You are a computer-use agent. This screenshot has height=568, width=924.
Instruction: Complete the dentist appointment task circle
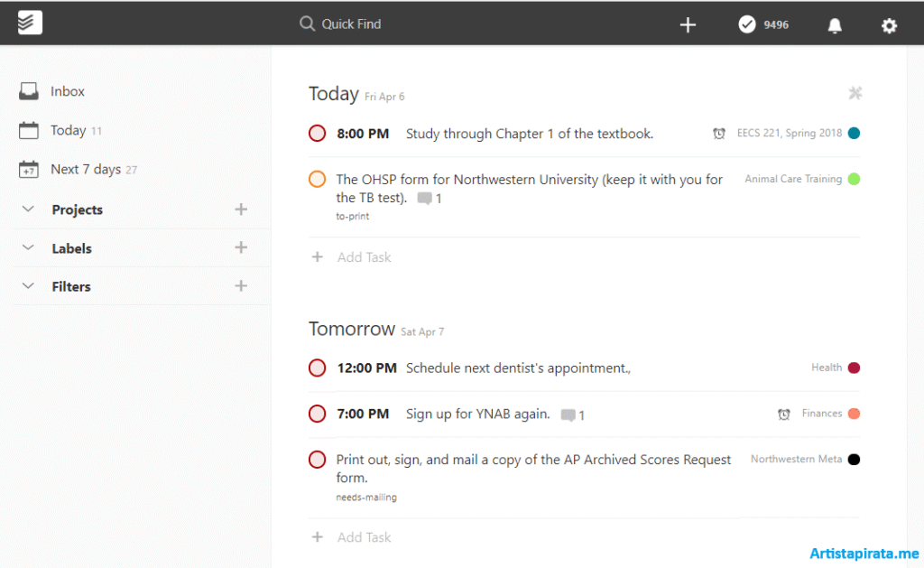click(317, 368)
